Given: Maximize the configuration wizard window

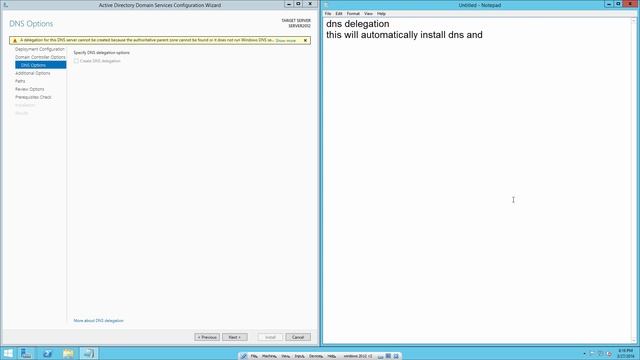Looking at the screenshot, I should tap(298, 4).
